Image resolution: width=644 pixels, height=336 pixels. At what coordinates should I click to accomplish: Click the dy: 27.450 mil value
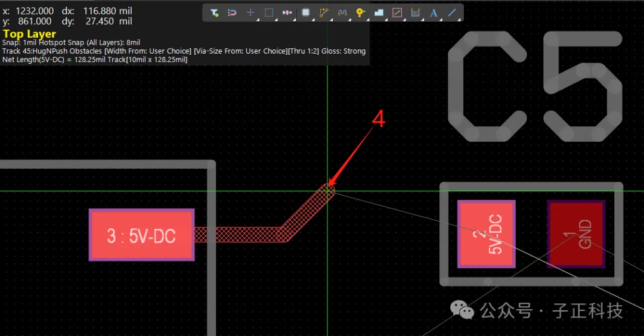point(97,21)
